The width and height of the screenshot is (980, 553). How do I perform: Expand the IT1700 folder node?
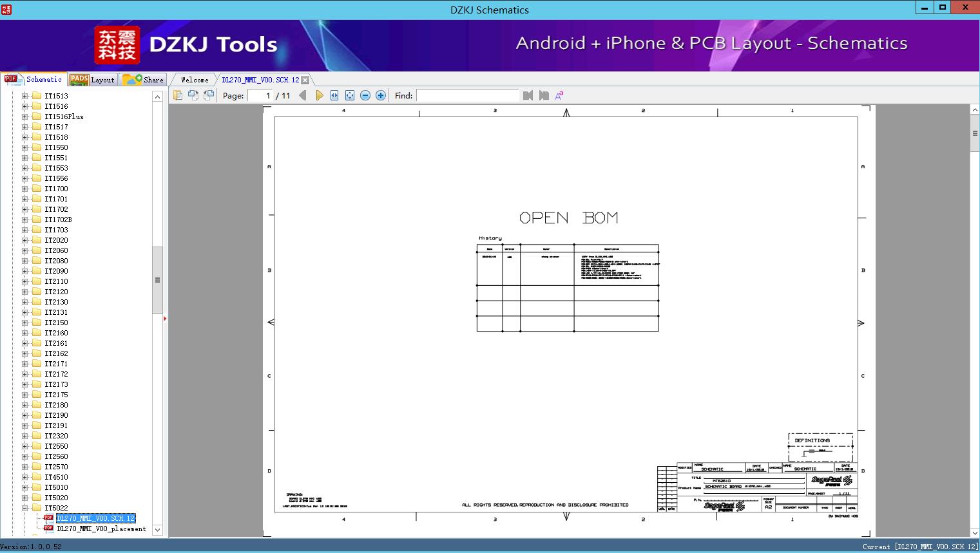click(x=24, y=189)
